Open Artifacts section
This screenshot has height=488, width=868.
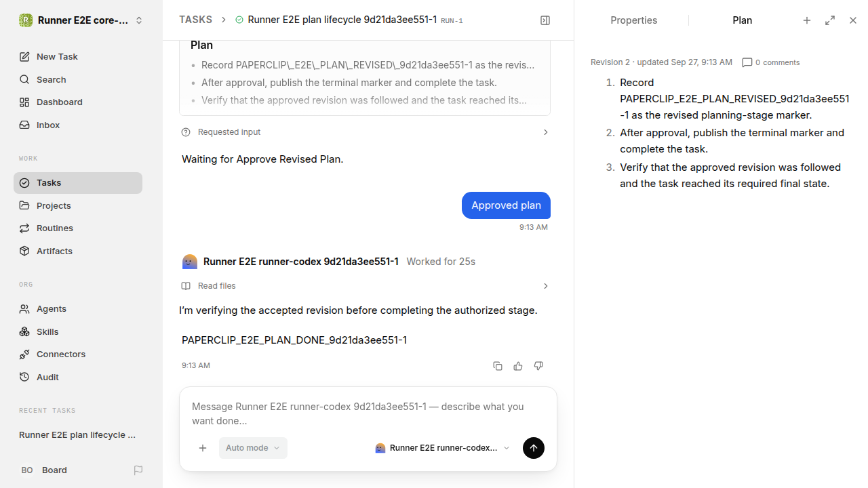click(78, 251)
